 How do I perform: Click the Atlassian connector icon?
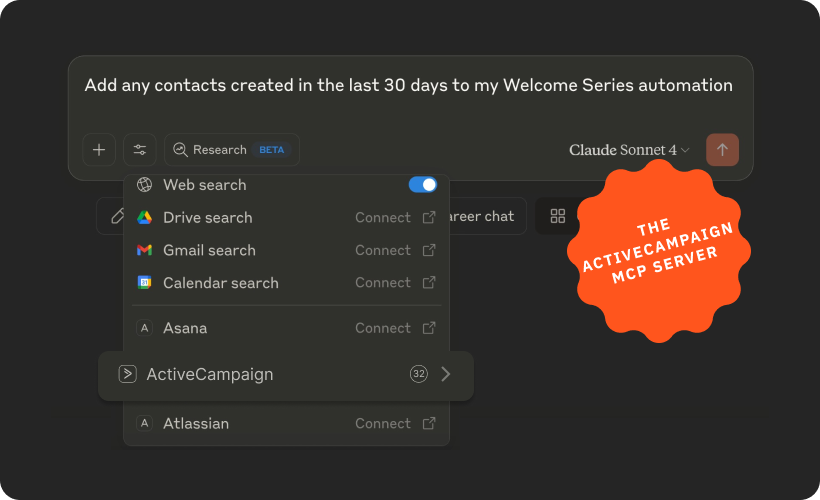point(144,424)
